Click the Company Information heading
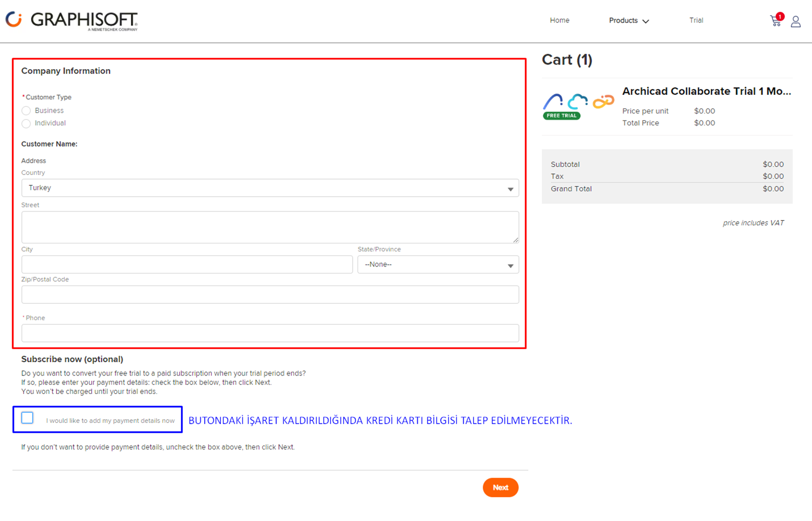812x521 pixels. [x=66, y=71]
